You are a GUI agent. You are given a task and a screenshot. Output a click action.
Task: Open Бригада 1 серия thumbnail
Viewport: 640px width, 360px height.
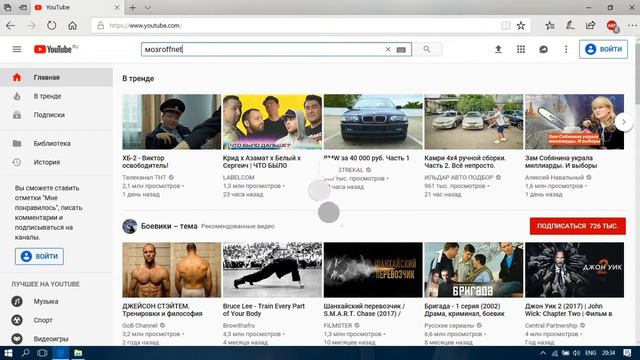click(x=473, y=270)
